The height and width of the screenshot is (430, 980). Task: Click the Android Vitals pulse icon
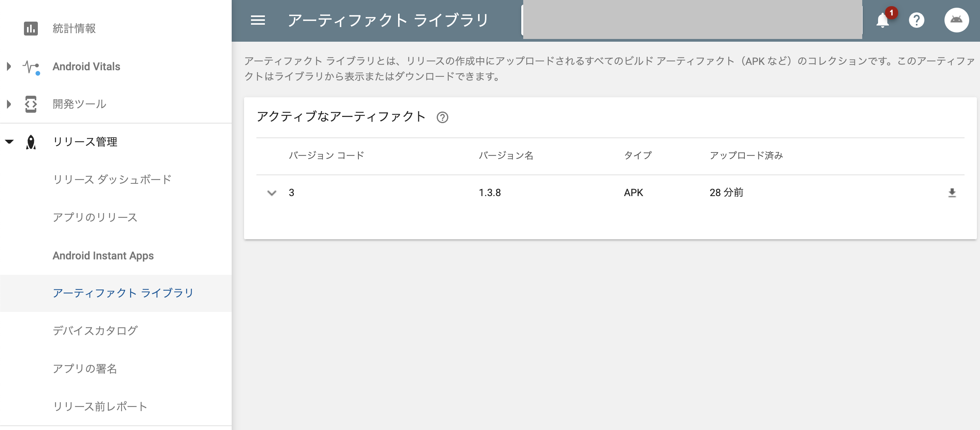click(31, 67)
